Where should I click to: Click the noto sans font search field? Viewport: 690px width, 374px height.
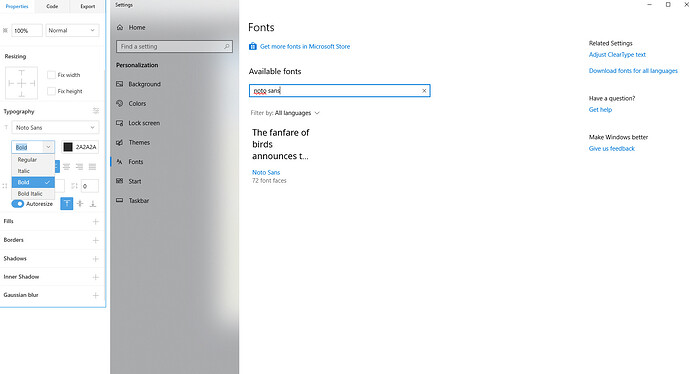coord(339,91)
